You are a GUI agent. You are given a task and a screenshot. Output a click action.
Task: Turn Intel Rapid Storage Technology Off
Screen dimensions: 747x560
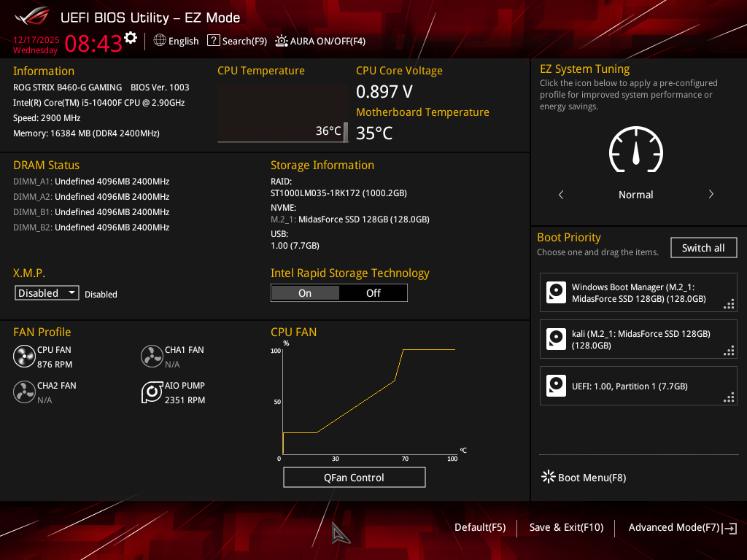373,293
